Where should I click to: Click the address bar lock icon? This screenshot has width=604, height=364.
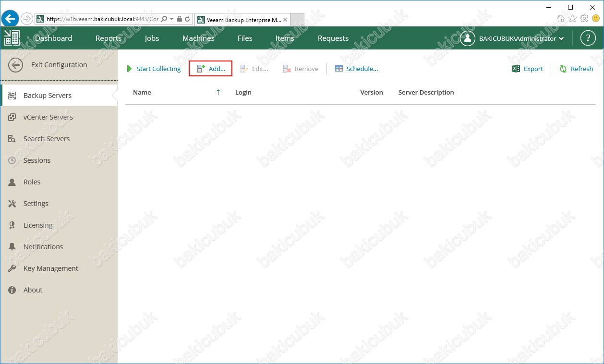point(180,19)
